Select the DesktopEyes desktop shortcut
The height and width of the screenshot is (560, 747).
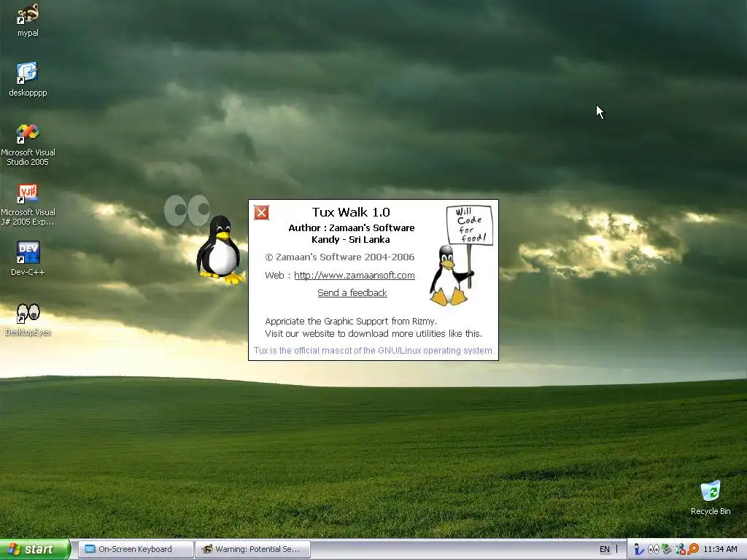tap(28, 319)
